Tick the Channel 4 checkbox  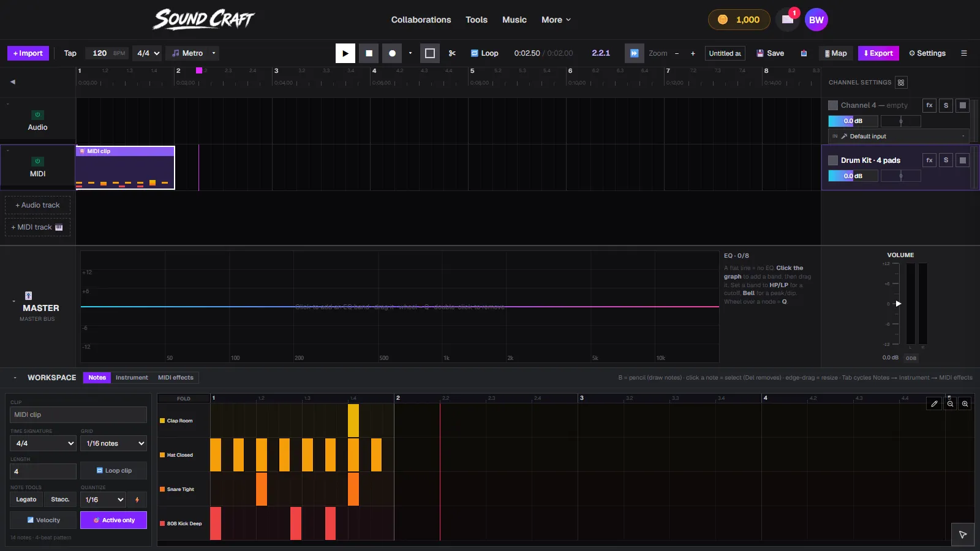coord(833,105)
